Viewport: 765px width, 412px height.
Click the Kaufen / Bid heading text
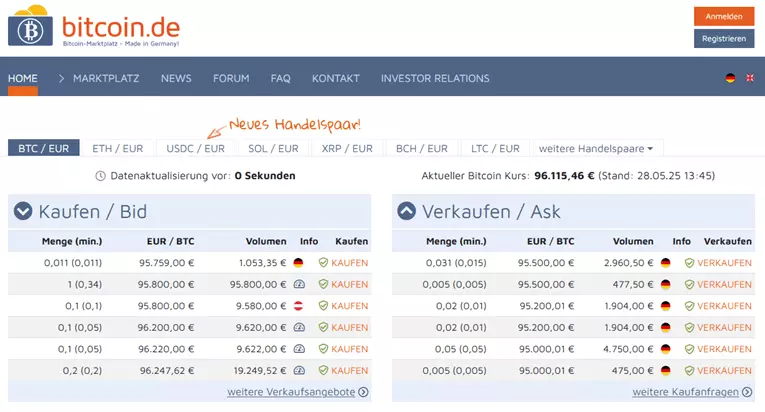pyautogui.click(x=93, y=211)
